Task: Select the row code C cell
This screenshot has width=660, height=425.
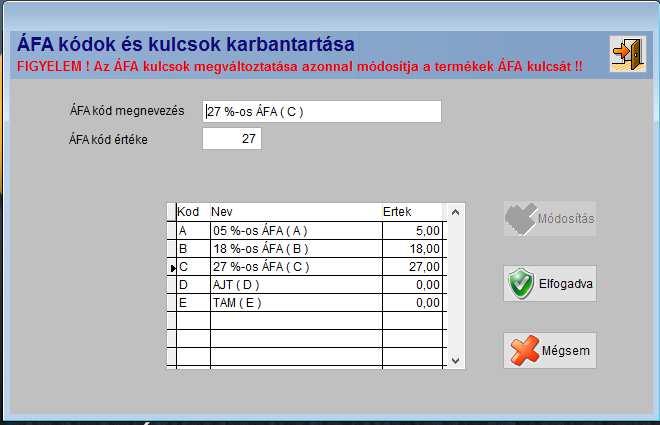Action: tap(193, 267)
